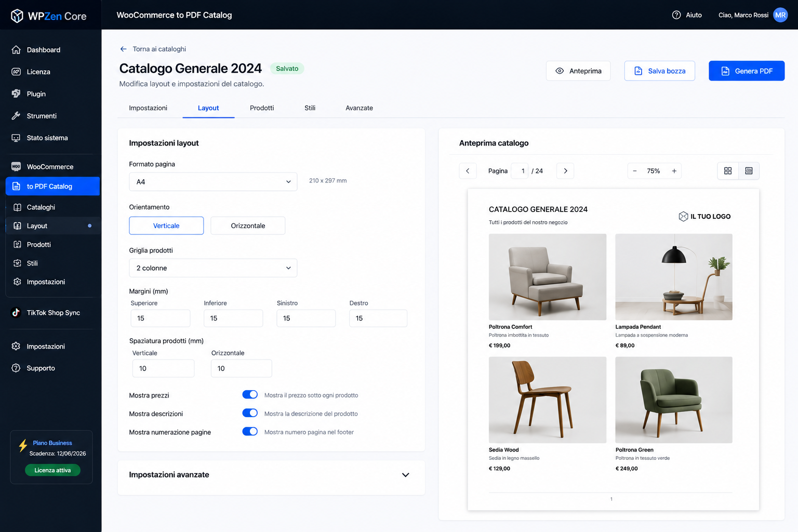
Task: Click the Stato sistema monitor icon
Action: pos(16,138)
